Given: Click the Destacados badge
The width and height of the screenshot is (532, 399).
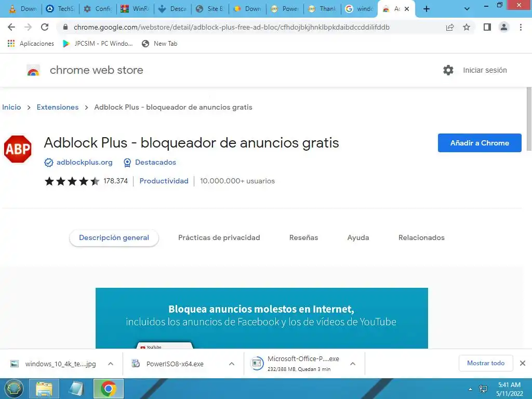Looking at the screenshot, I should pos(150,163).
